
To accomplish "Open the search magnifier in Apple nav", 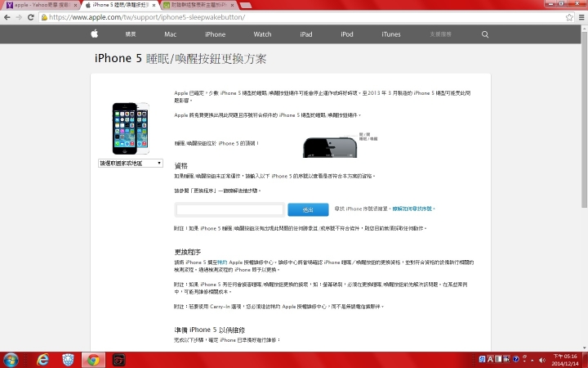I will point(485,34).
